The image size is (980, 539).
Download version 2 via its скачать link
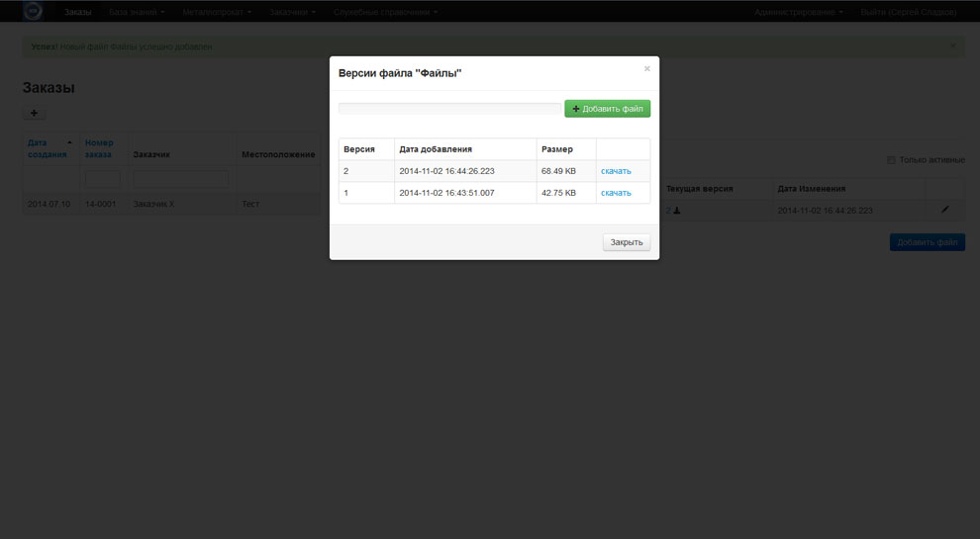pos(616,171)
